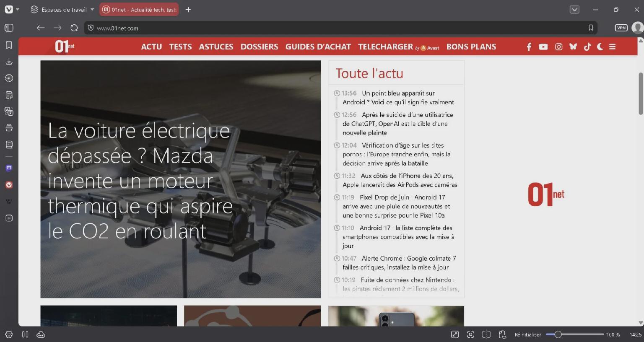Image resolution: width=644 pixels, height=342 pixels.
Task: Click the page tiling status bar icon
Action: (486, 334)
